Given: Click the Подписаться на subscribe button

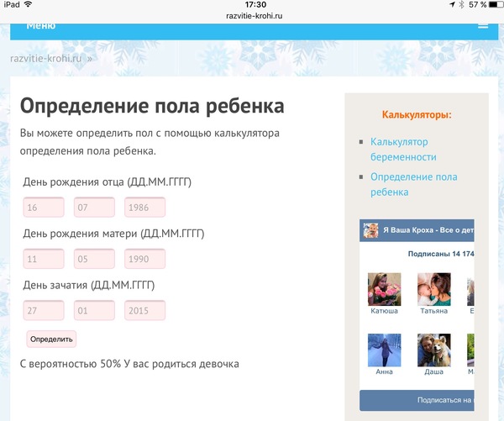Looking at the screenshot, I should click(x=417, y=401).
